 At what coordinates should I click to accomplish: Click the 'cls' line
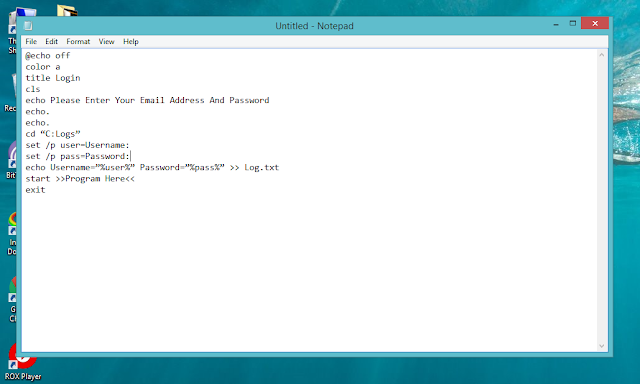click(x=33, y=89)
